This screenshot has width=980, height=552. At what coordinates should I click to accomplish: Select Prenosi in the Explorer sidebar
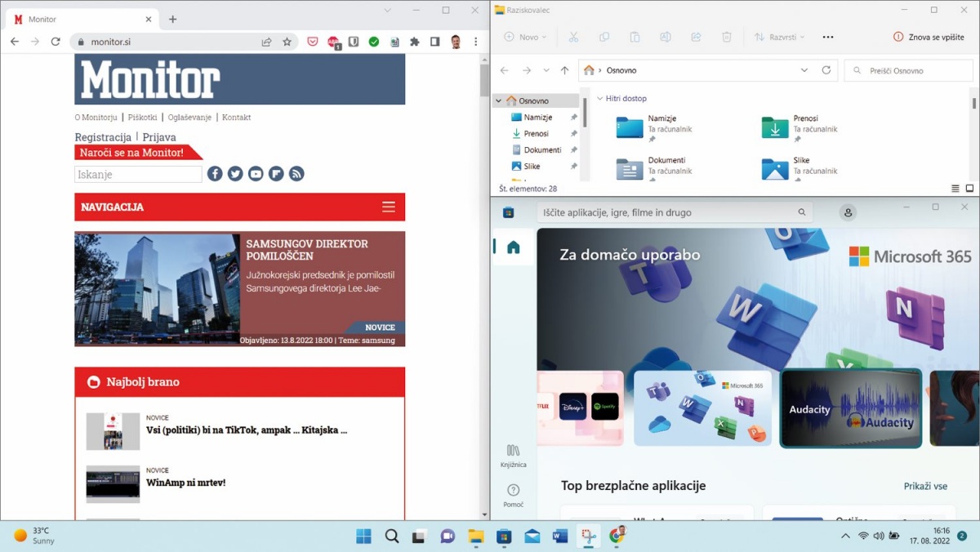[x=537, y=133]
